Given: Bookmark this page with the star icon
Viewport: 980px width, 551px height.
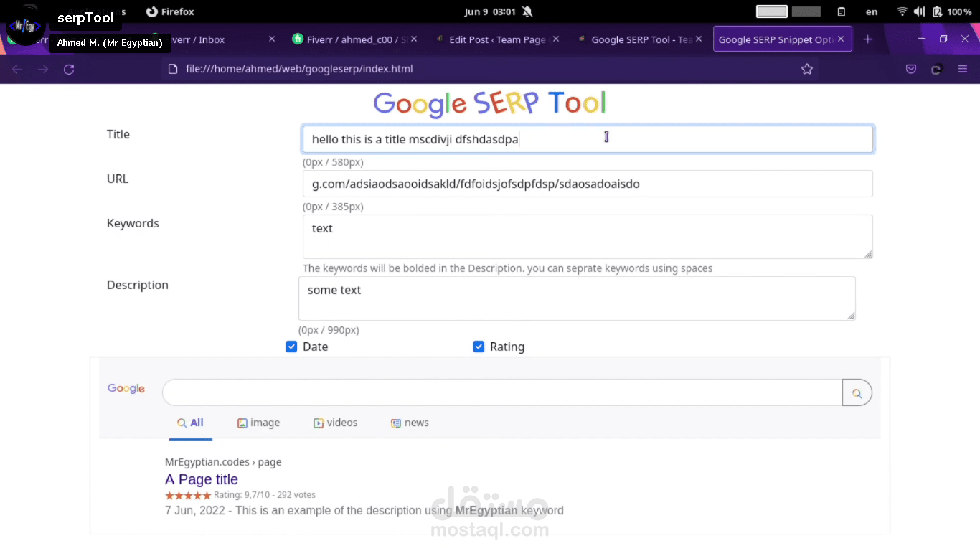Looking at the screenshot, I should tap(807, 69).
